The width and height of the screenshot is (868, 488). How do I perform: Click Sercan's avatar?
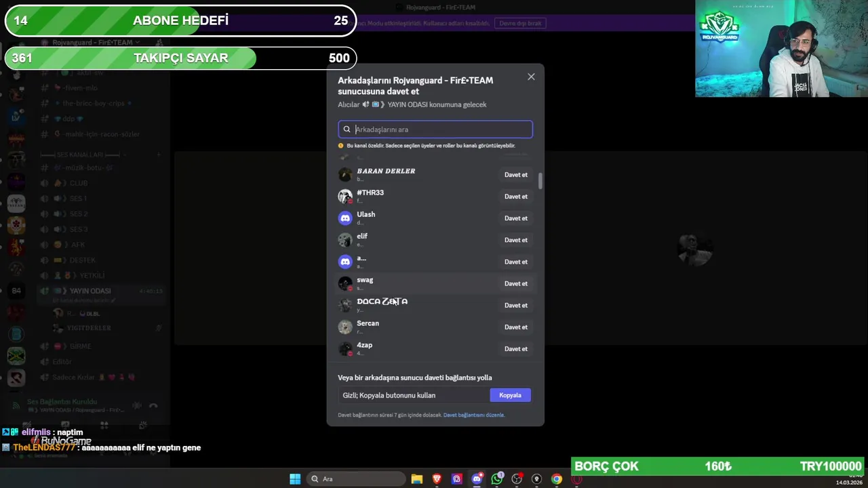click(x=345, y=327)
